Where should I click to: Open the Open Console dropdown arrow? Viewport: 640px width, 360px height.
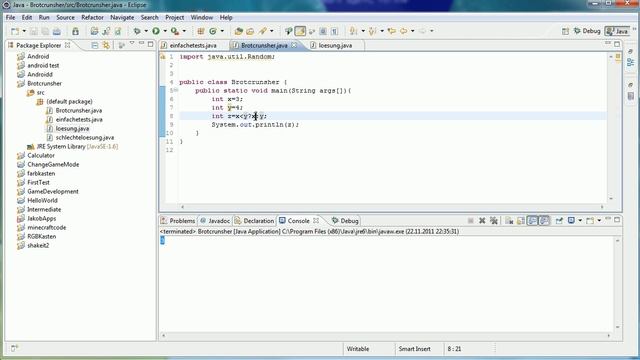click(x=599, y=220)
